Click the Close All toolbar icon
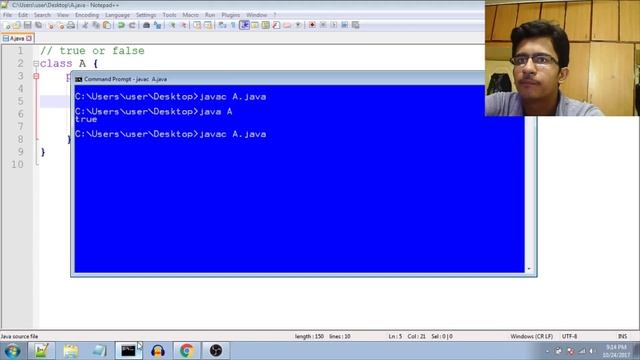Viewport: 640px width, 360px height. (61, 25)
